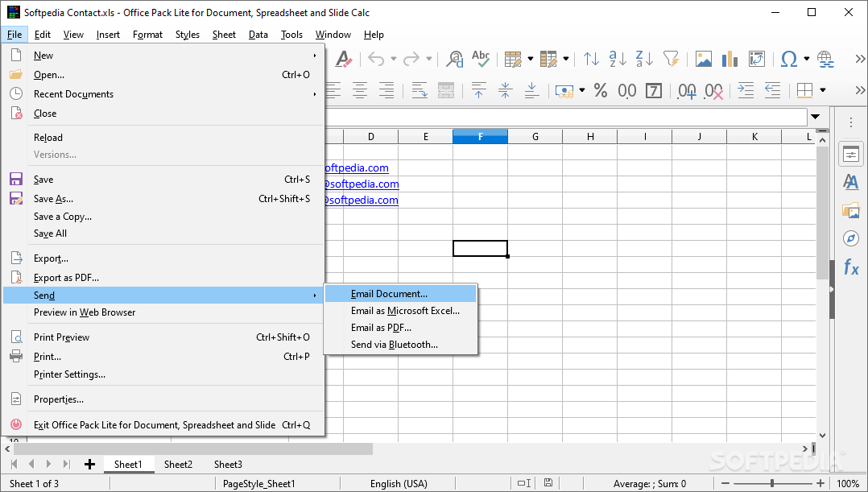Insert an image via toolbar icon
Screen dimensions: 868x492
(704, 59)
